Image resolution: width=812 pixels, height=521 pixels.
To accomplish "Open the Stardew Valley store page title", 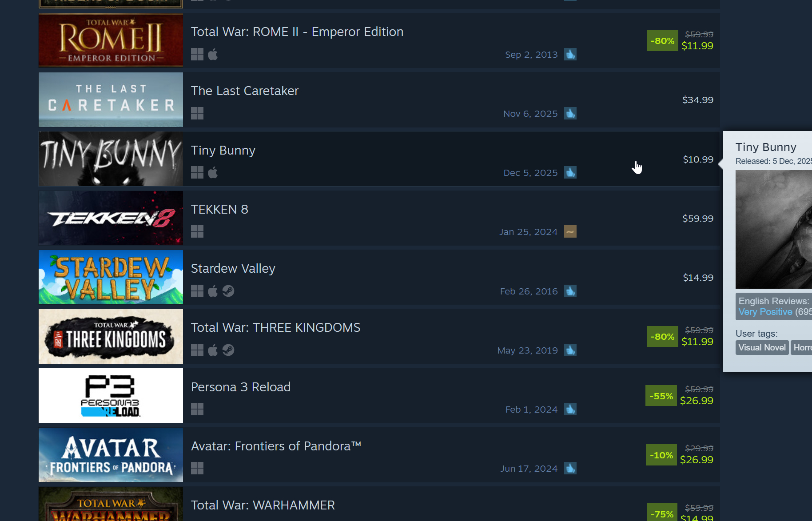I will coord(233,268).
